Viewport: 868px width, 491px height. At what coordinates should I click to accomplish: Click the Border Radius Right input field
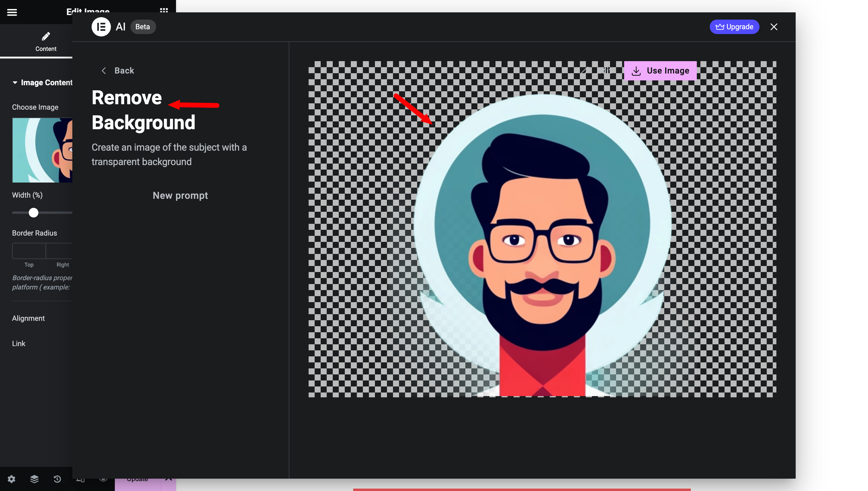tap(59, 251)
